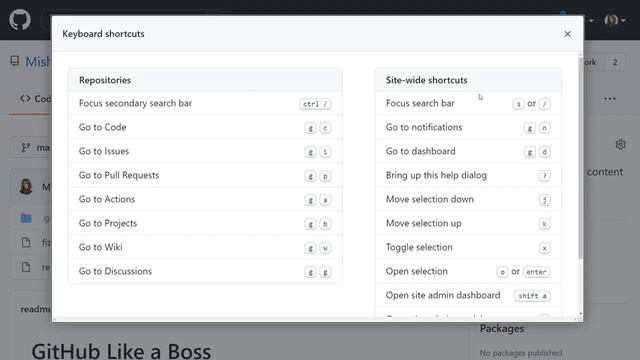Image resolution: width=640 pixels, height=360 pixels.
Task: Click the 'Go to Projects' shortcut row
Action: pos(205,223)
